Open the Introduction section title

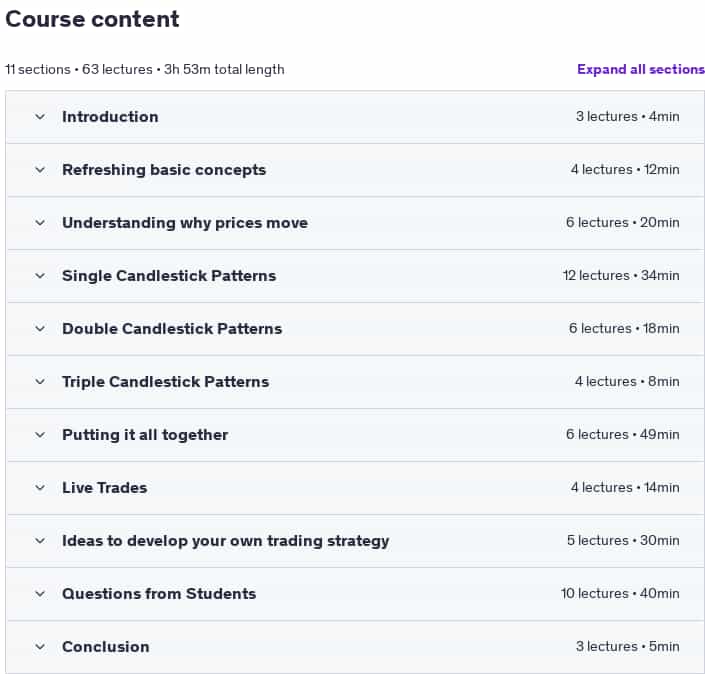[x=110, y=117]
